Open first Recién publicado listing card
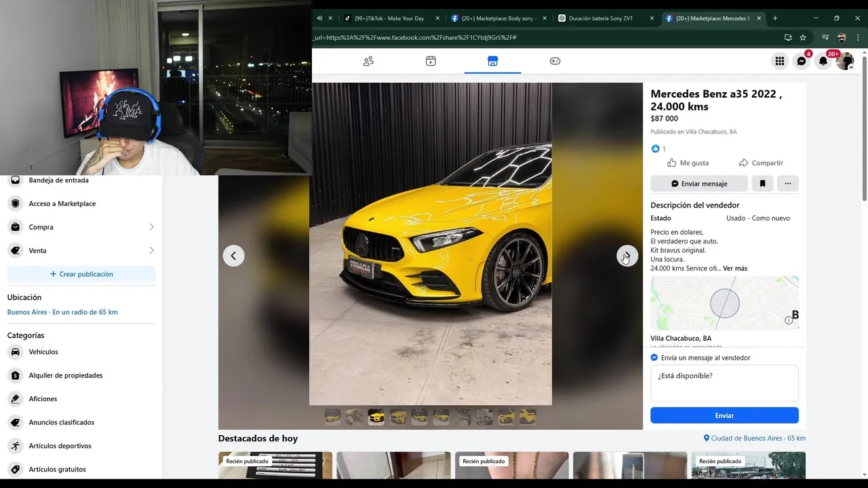Image resolution: width=868 pixels, height=488 pixels. (275, 466)
